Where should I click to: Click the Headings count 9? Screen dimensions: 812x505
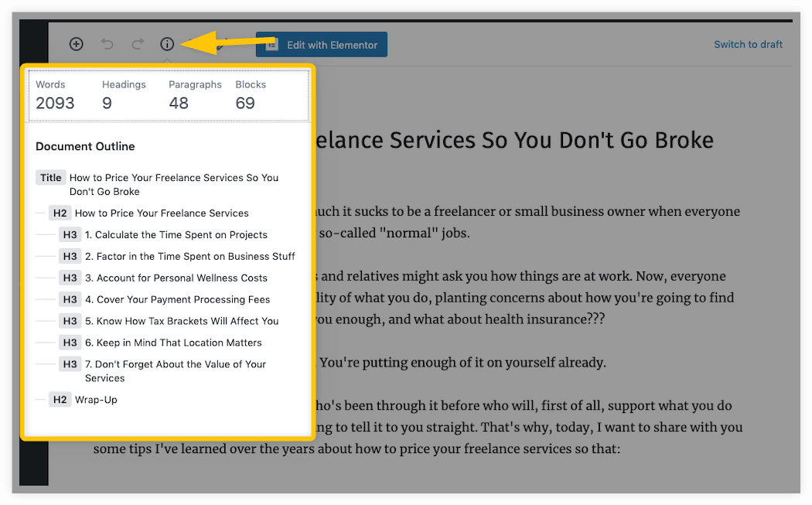pos(107,103)
